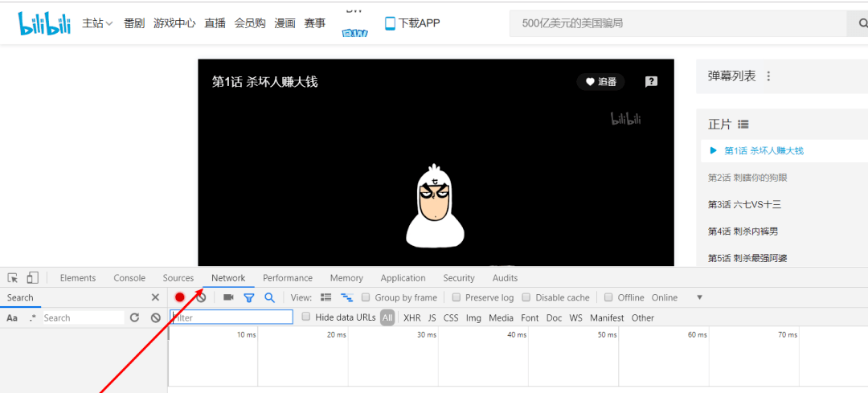
Task: Switch to the Sources tab
Action: (178, 278)
